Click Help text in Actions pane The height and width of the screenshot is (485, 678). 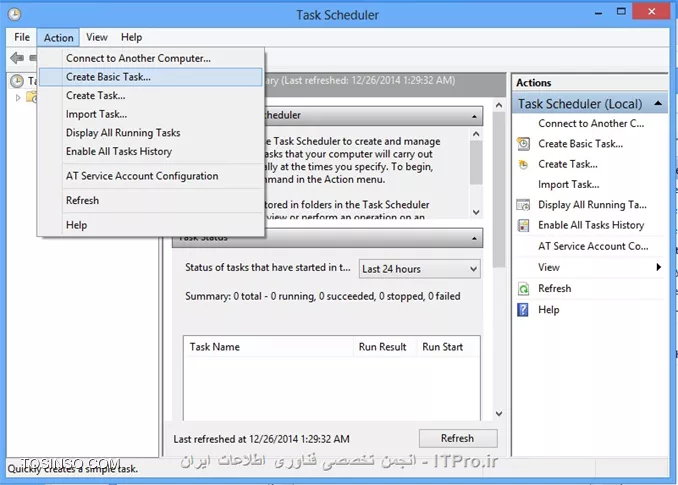(548, 310)
